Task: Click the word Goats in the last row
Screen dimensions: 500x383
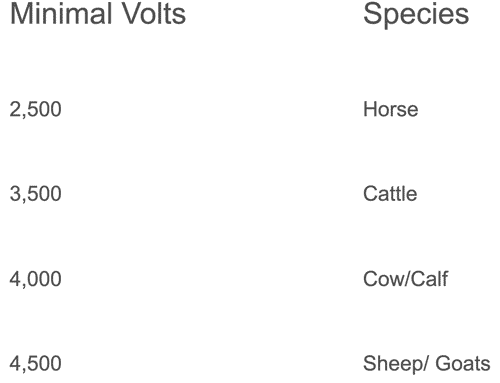Action: [x=463, y=363]
